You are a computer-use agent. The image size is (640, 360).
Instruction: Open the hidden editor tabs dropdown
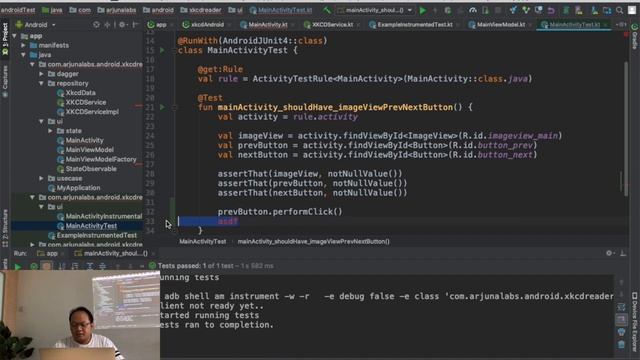621,24
